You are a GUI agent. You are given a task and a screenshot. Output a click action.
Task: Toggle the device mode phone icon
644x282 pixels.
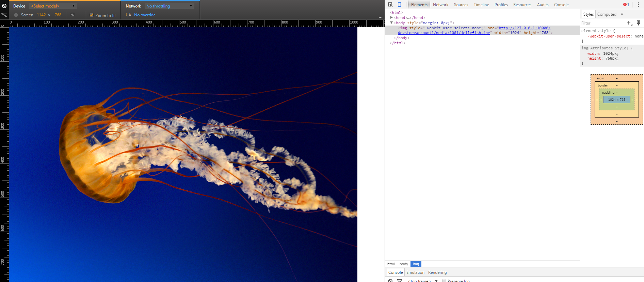tap(399, 4)
